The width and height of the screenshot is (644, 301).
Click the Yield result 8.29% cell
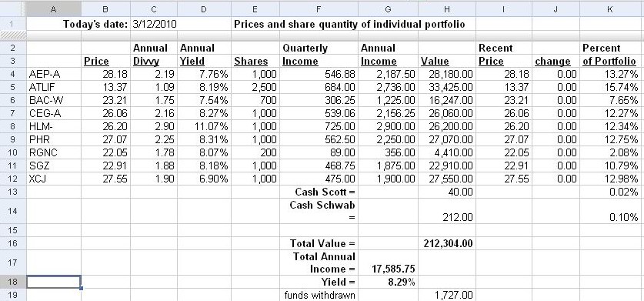pos(388,282)
